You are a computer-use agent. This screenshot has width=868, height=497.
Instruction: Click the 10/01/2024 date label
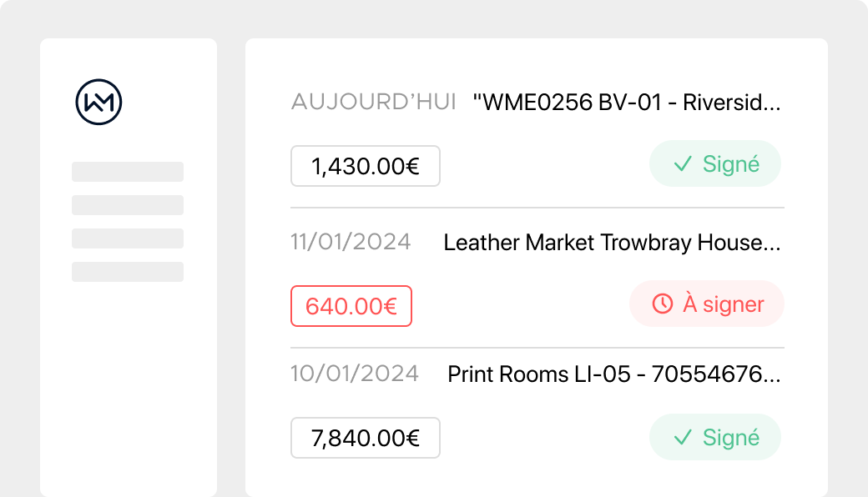(354, 374)
